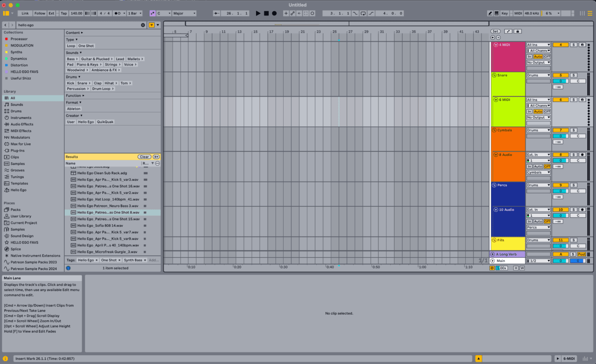The width and height of the screenshot is (596, 364).
Task: Start playback with the Play button
Action: click(258, 13)
